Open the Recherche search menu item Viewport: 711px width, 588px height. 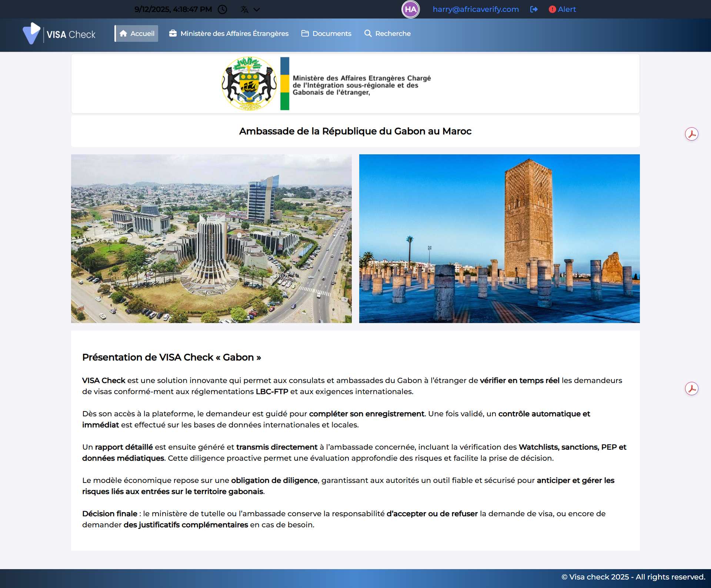387,34
